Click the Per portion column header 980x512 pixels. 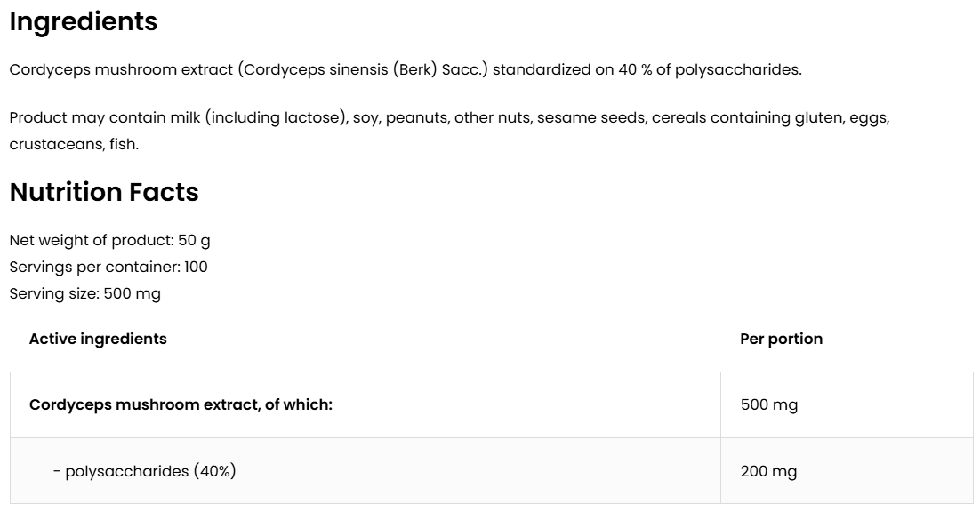tap(781, 339)
